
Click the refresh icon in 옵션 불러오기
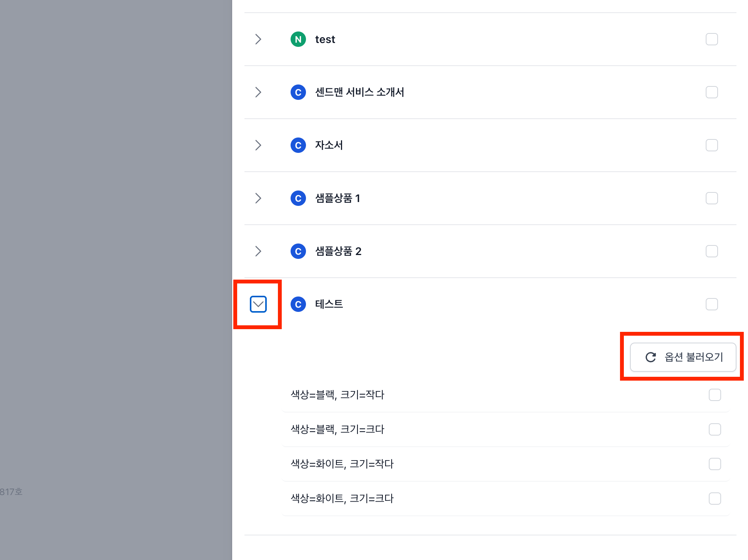click(650, 357)
